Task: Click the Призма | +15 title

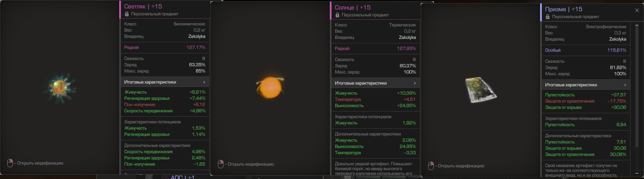Action: 564,9
